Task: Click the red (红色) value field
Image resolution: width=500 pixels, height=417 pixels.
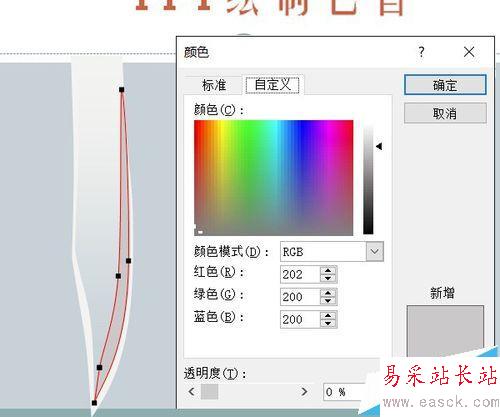Action: click(300, 274)
